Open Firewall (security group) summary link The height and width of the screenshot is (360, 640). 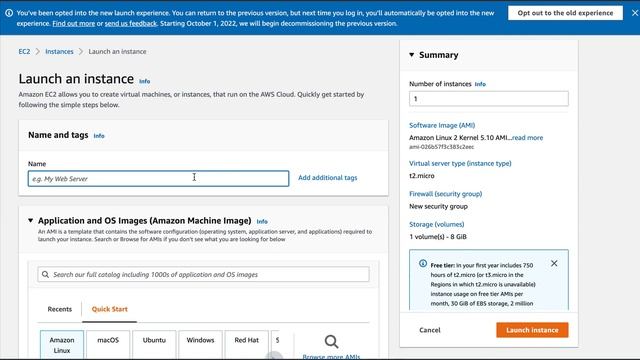445,194
